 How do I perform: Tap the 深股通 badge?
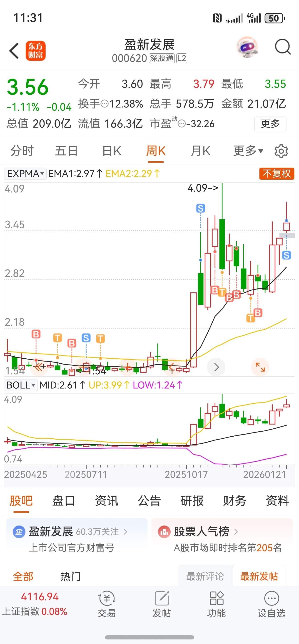pos(162,58)
